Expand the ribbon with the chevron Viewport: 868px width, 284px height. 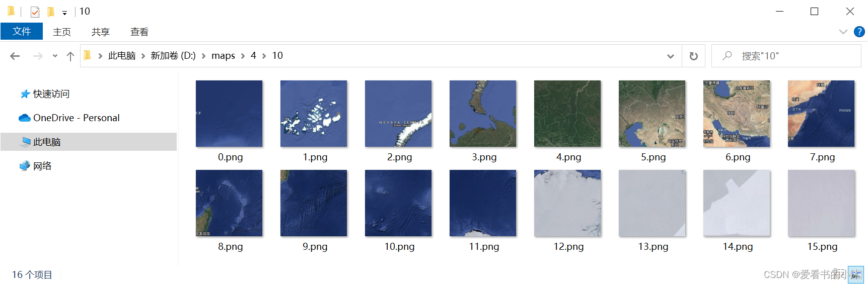click(843, 32)
